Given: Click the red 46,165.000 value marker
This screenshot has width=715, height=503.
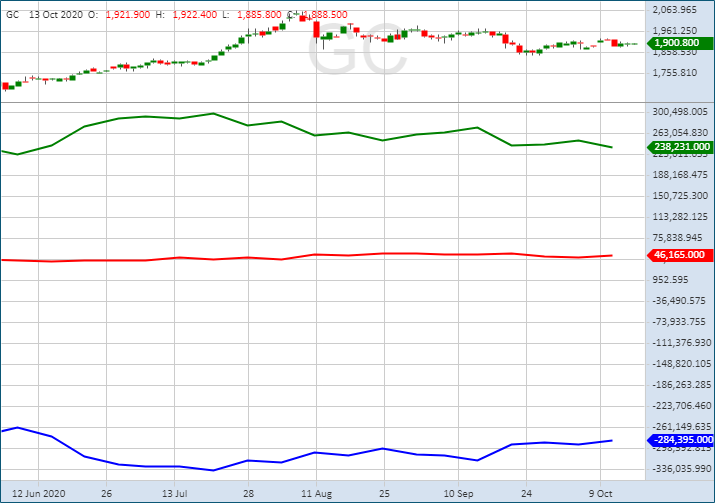Looking at the screenshot, I should point(680,255).
